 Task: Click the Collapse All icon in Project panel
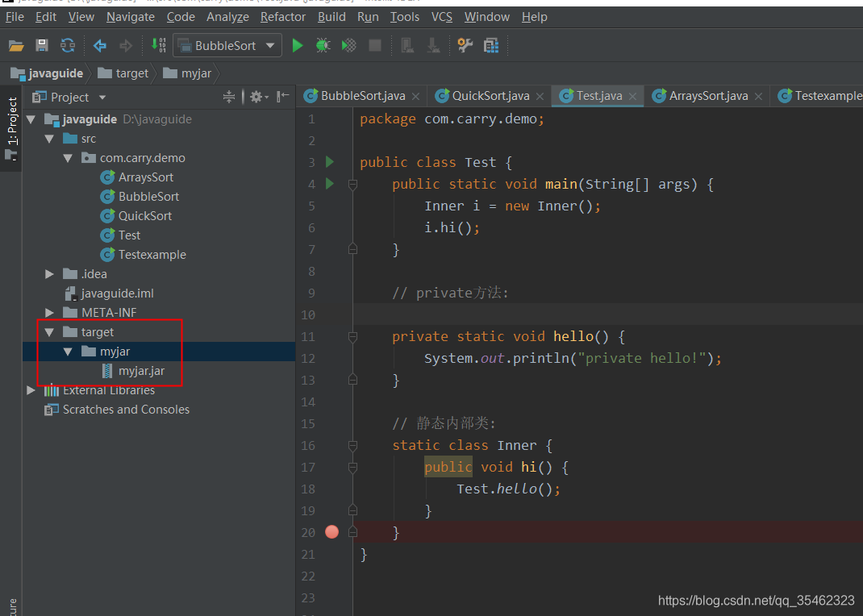pos(229,98)
